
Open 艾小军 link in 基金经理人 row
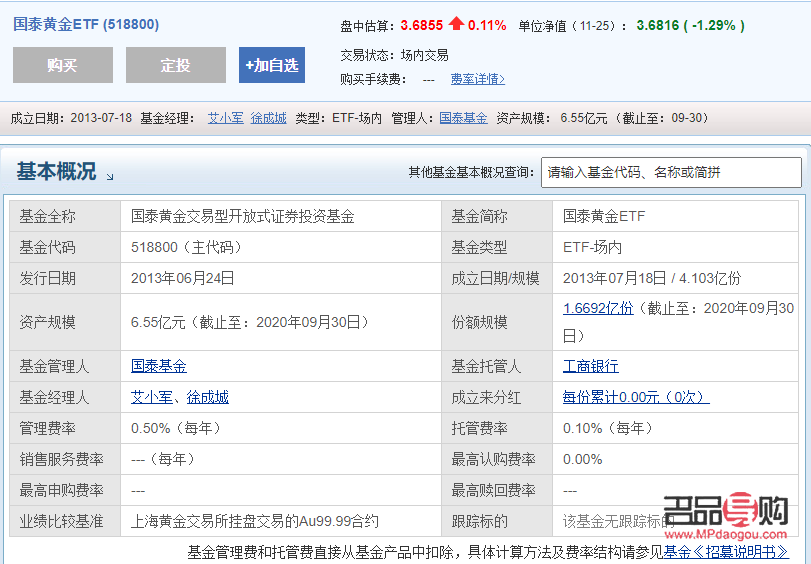point(152,397)
